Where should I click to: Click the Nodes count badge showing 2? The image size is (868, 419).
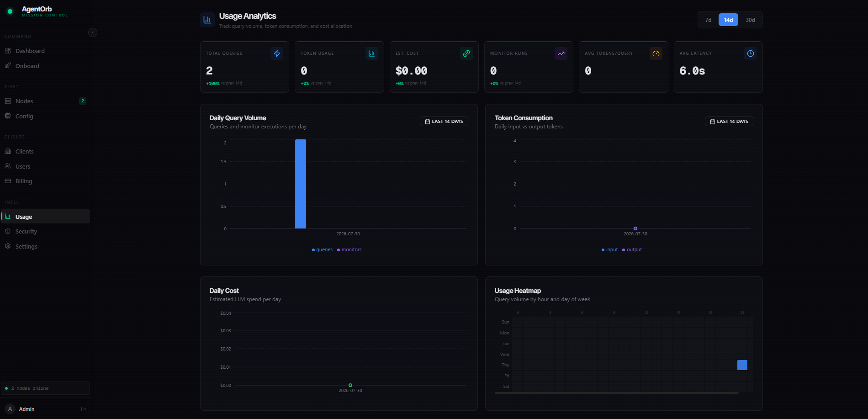(x=83, y=101)
